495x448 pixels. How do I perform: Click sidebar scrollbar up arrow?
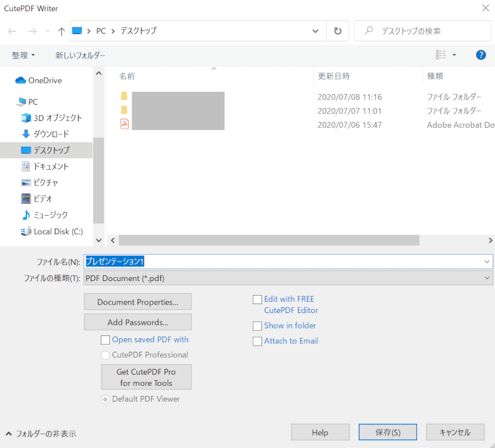[x=99, y=73]
